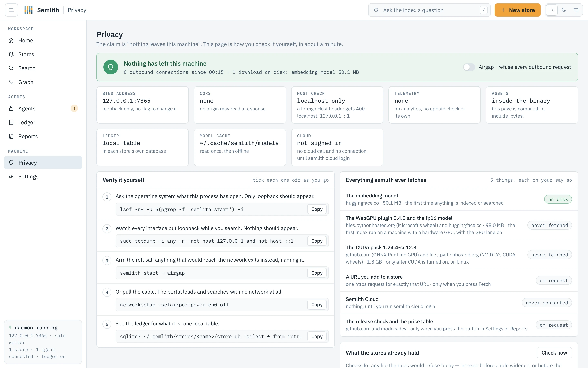Click the Graph icon in the sidebar
588x368 pixels.
coord(11,82)
